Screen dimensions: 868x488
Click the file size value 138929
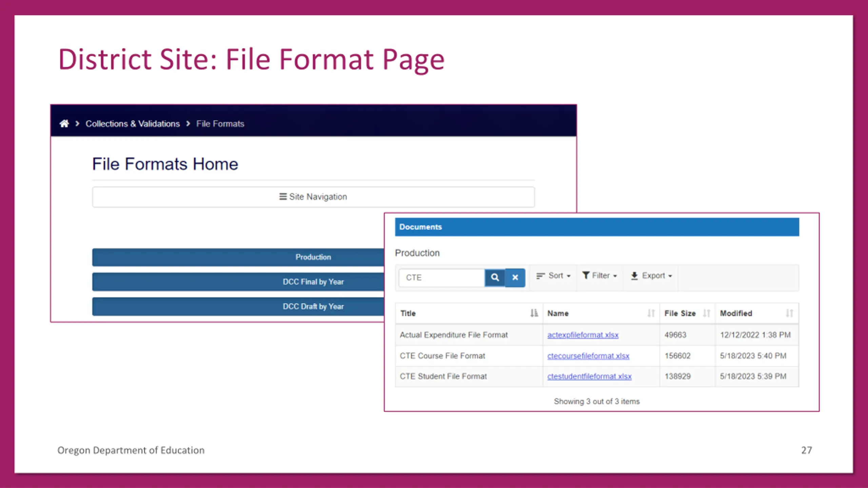677,377
